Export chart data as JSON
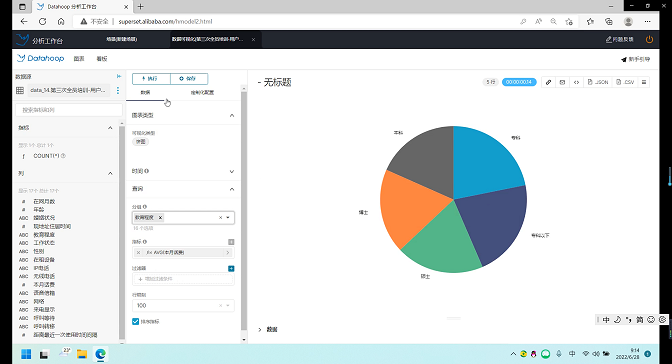Image resolution: width=672 pixels, height=364 pixels. (598, 82)
